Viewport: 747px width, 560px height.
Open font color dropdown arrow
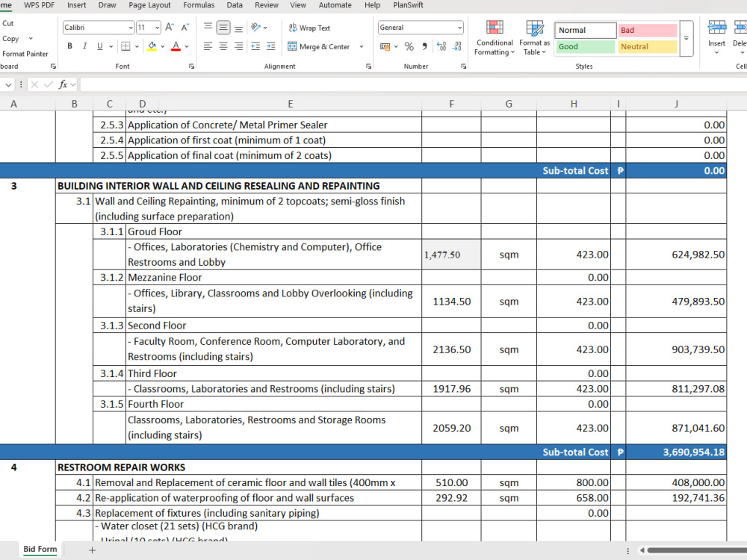(x=187, y=46)
